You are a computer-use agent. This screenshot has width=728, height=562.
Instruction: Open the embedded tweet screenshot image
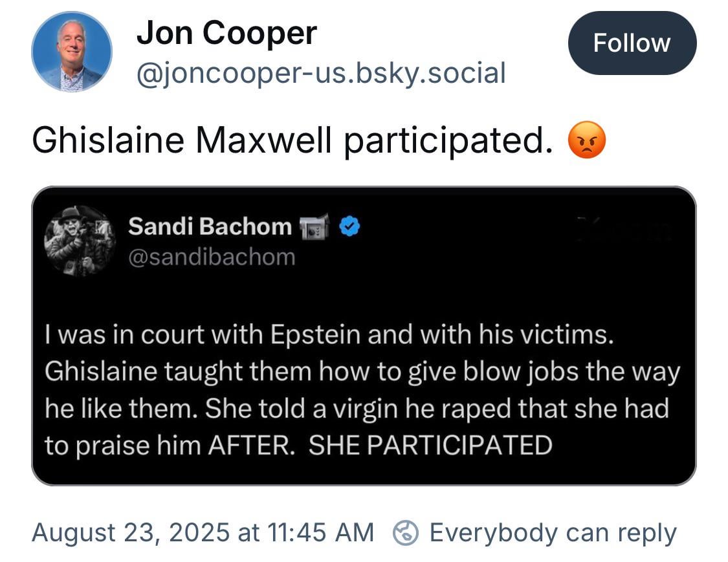pyautogui.click(x=364, y=336)
